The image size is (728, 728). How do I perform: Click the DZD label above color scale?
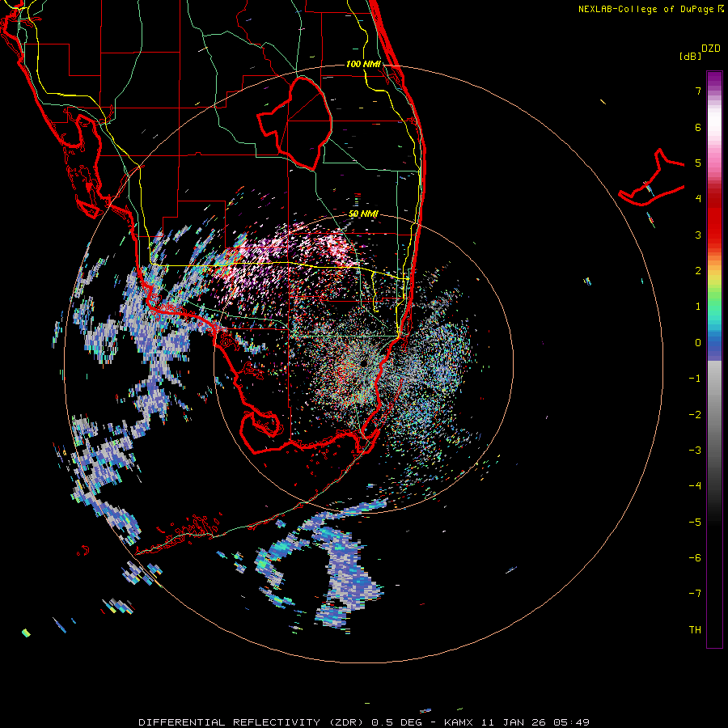tap(711, 49)
